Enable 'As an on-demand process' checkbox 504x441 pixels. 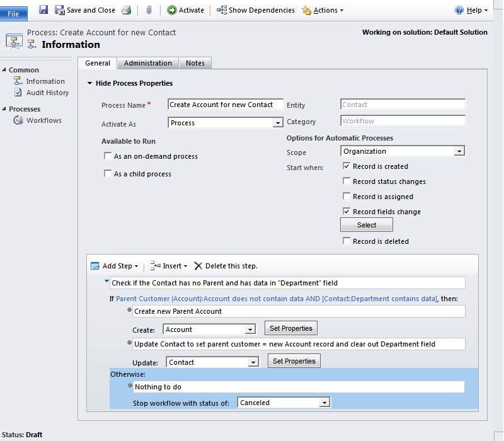[x=108, y=156]
